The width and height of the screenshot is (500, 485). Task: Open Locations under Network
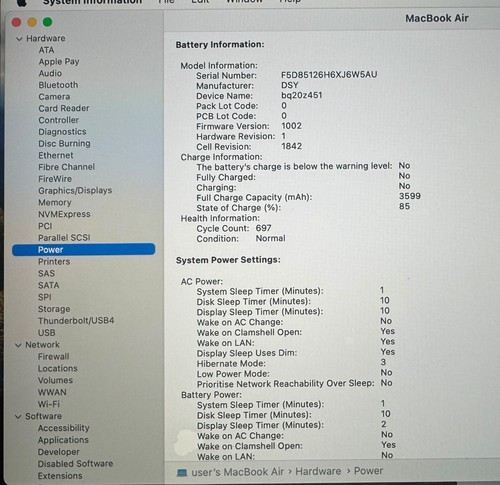click(x=58, y=368)
